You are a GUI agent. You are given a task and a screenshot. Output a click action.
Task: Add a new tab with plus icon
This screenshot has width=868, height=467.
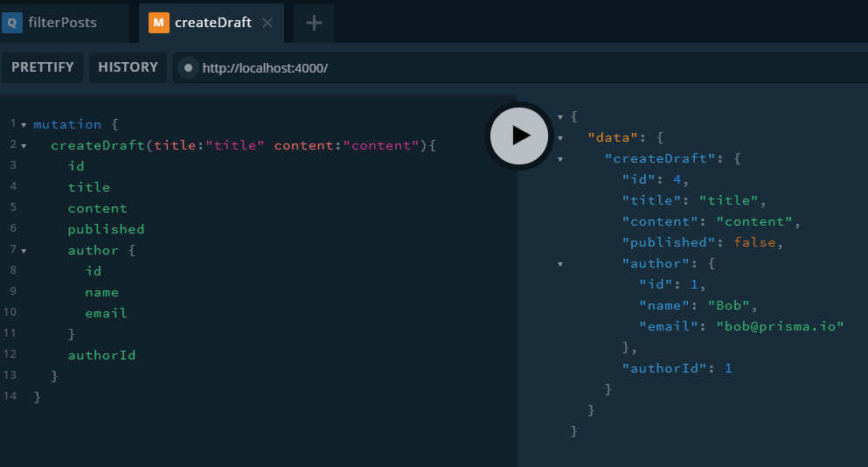coord(314,23)
